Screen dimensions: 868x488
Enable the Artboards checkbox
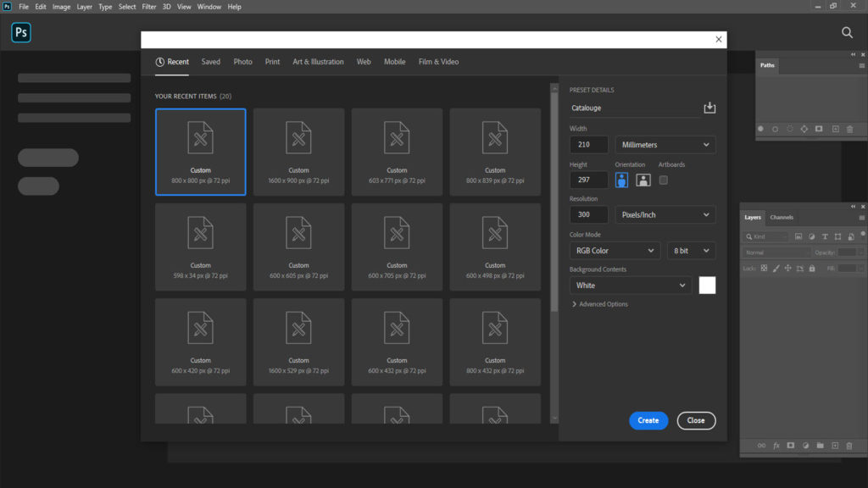pos(663,180)
